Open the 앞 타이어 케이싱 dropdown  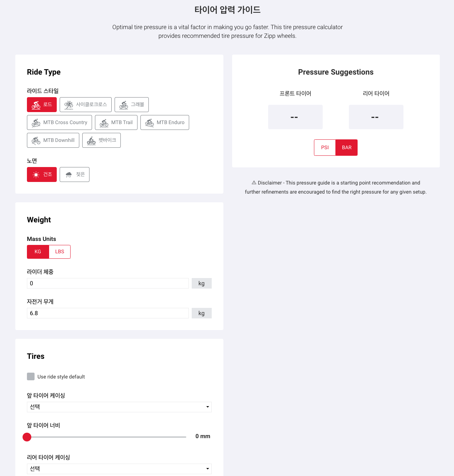(119, 407)
